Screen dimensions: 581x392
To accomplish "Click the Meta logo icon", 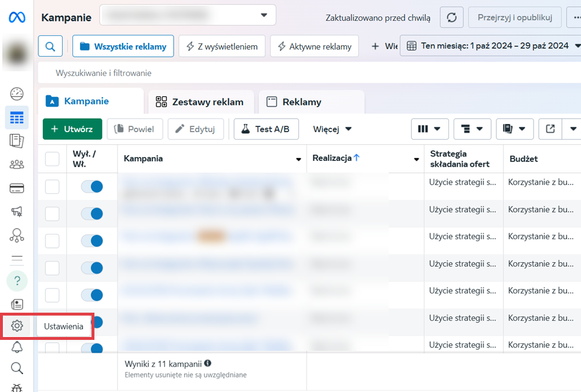I will click(x=17, y=17).
